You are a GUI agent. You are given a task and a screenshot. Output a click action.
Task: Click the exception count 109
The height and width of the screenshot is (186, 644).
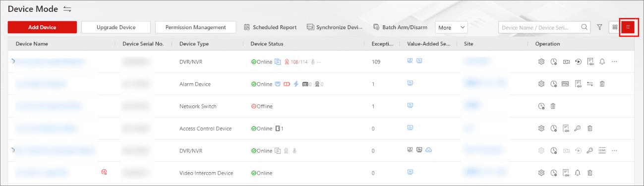[376, 62]
